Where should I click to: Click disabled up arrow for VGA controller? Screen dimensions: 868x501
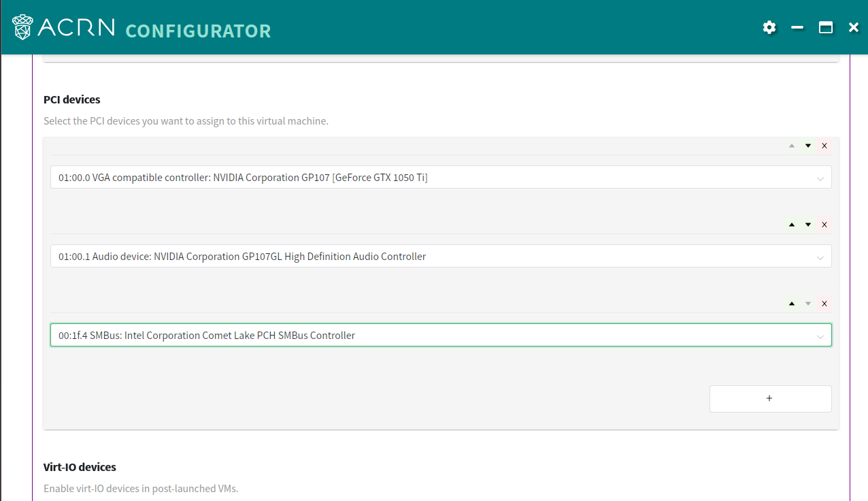tap(792, 146)
